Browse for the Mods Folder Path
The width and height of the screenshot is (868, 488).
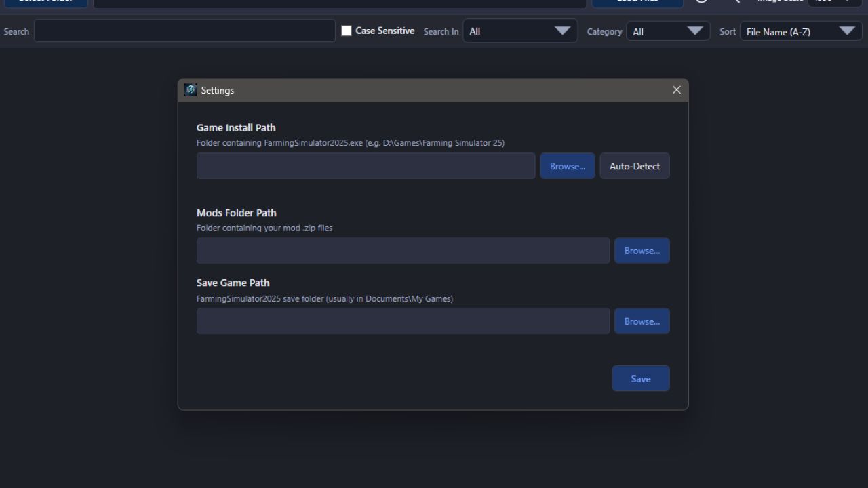pyautogui.click(x=642, y=250)
